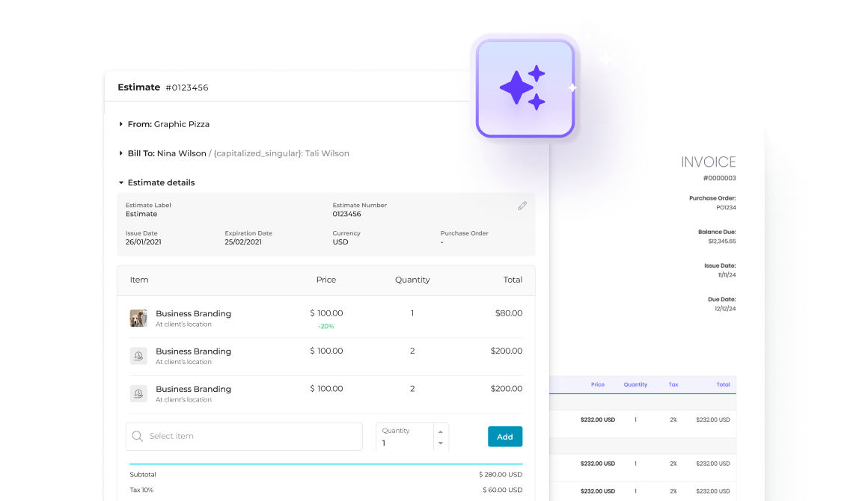Viewport: 868px width, 501px height.
Task: Click the magnifier icon in Select item field
Action: [x=138, y=437]
